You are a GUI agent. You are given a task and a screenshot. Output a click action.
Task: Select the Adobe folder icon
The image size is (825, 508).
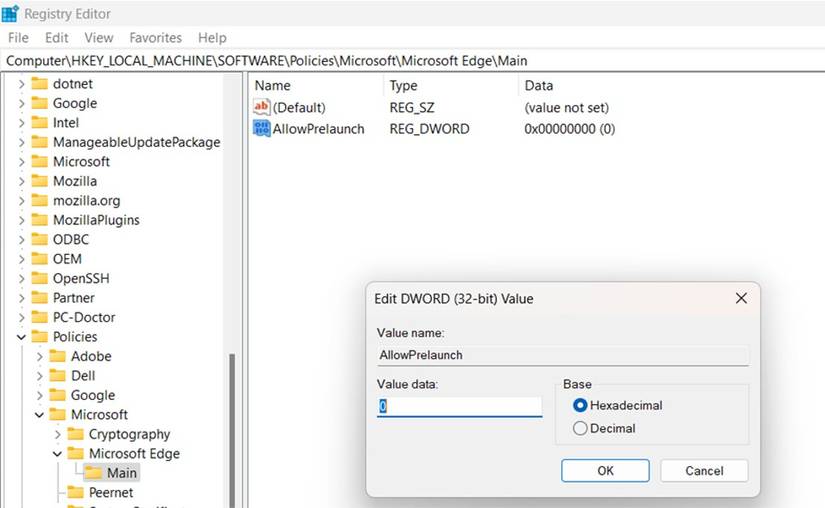click(x=57, y=357)
